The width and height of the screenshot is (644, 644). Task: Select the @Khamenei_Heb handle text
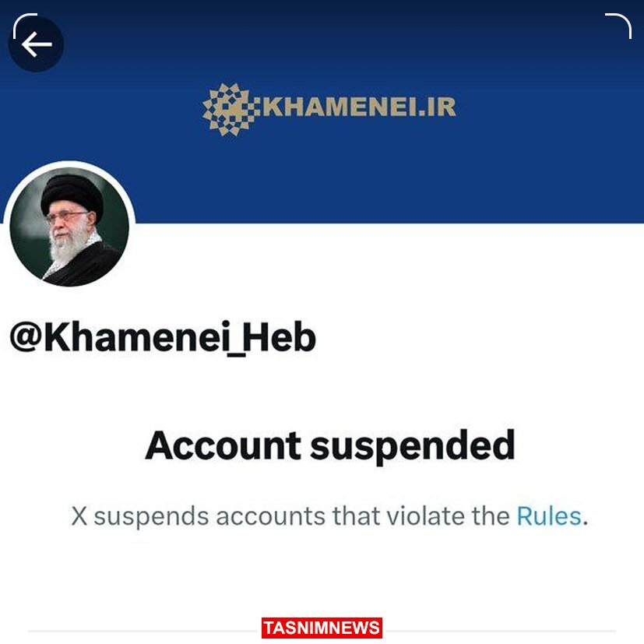pyautogui.click(x=163, y=338)
